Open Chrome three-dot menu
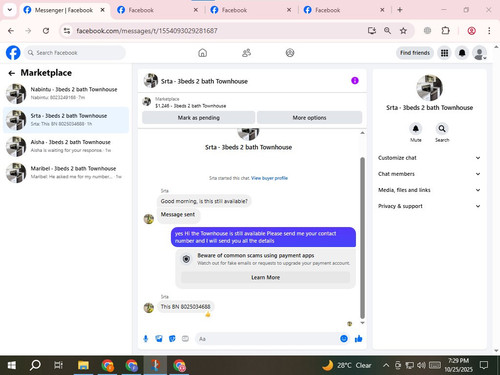The width and height of the screenshot is (500, 375). (489, 31)
